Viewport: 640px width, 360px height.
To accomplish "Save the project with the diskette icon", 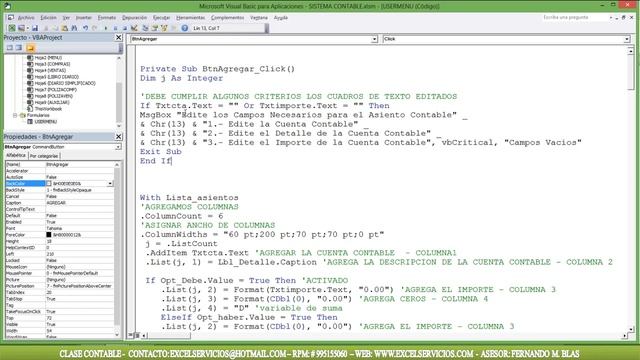I will [35, 28].
